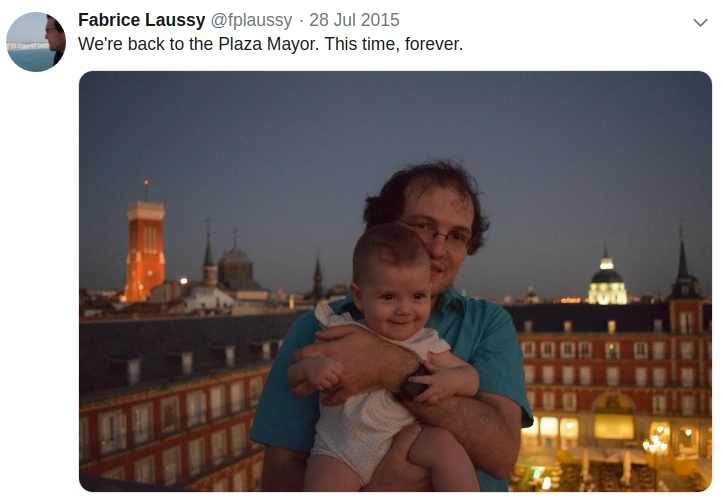Click the red illuminated tower in photo

coord(145,251)
